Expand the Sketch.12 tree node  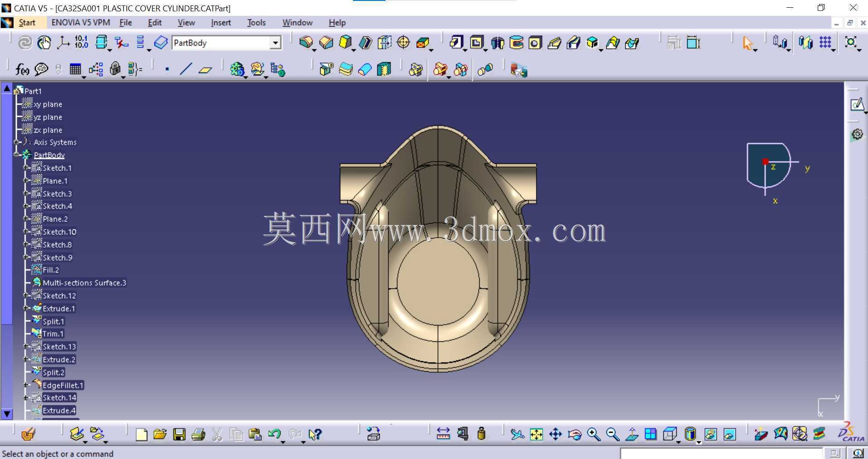tap(26, 296)
